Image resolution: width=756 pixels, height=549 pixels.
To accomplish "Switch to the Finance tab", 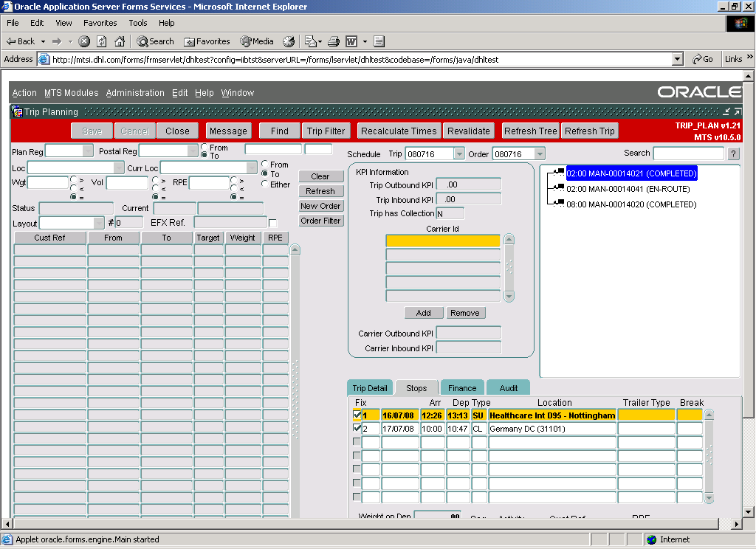I will click(462, 388).
